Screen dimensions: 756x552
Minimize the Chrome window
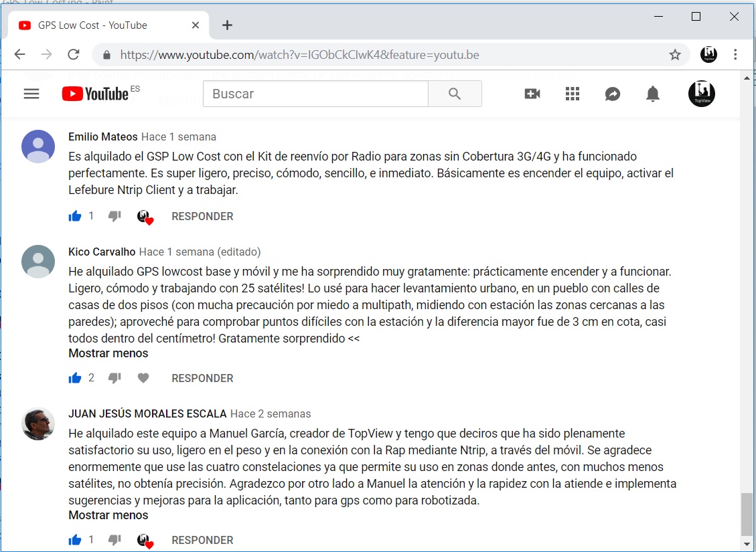(659, 16)
